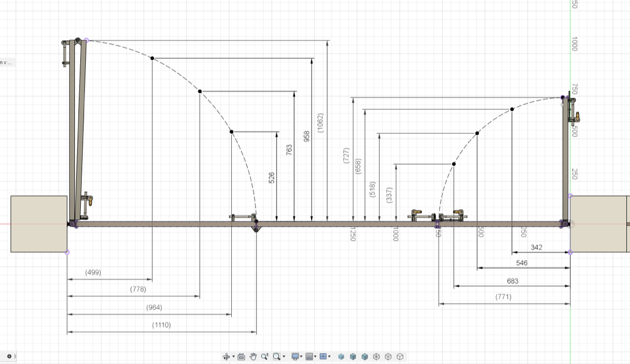Click the (1062) vertical dimension
The image size is (630, 364).
(321, 123)
